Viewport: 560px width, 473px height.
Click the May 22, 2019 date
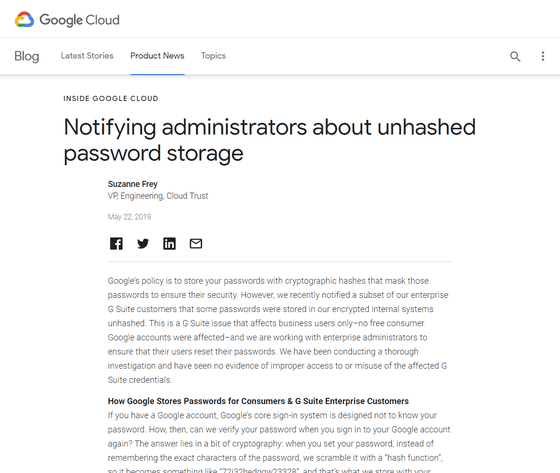(129, 217)
